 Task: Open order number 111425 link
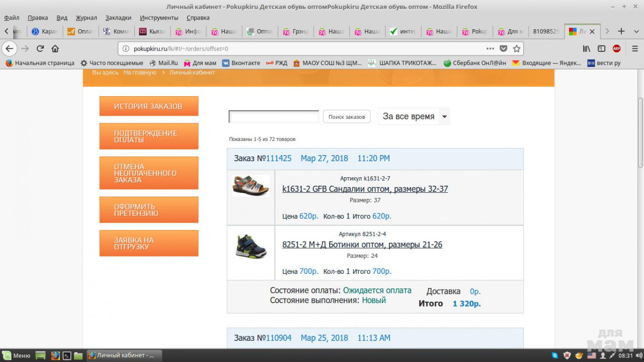tap(278, 159)
